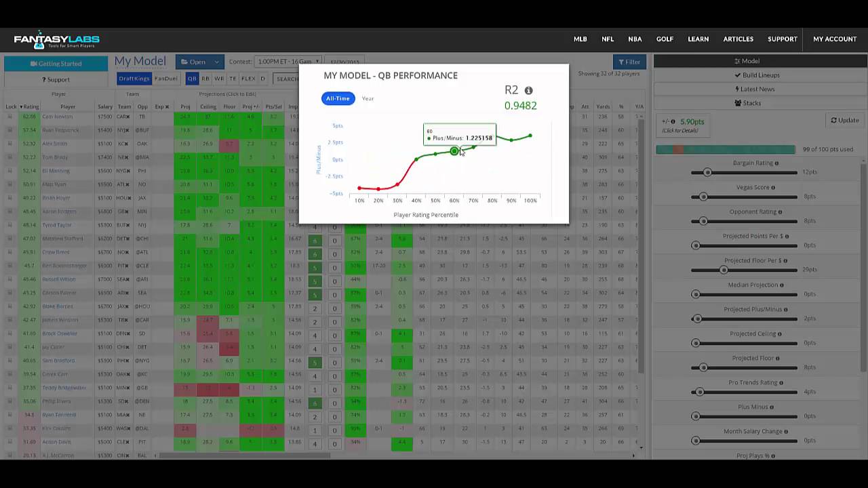The width and height of the screenshot is (868, 488).
Task: Open the Projected Floor info icon
Action: coord(777,359)
